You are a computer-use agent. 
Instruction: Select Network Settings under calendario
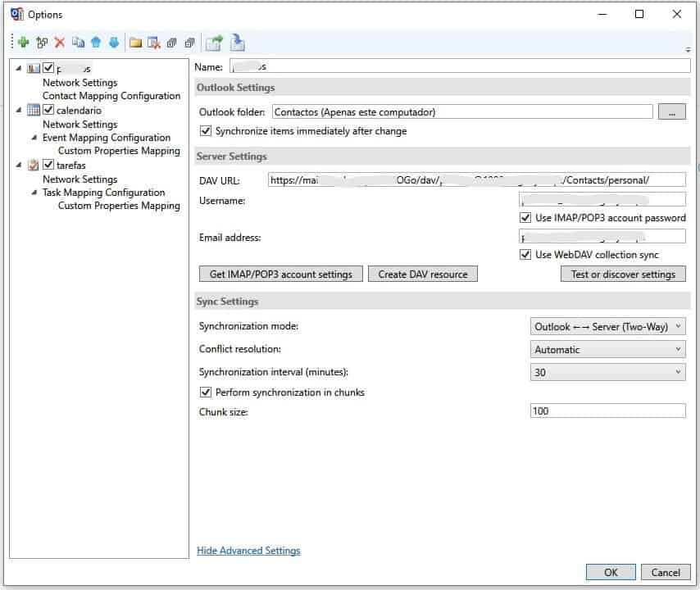80,124
